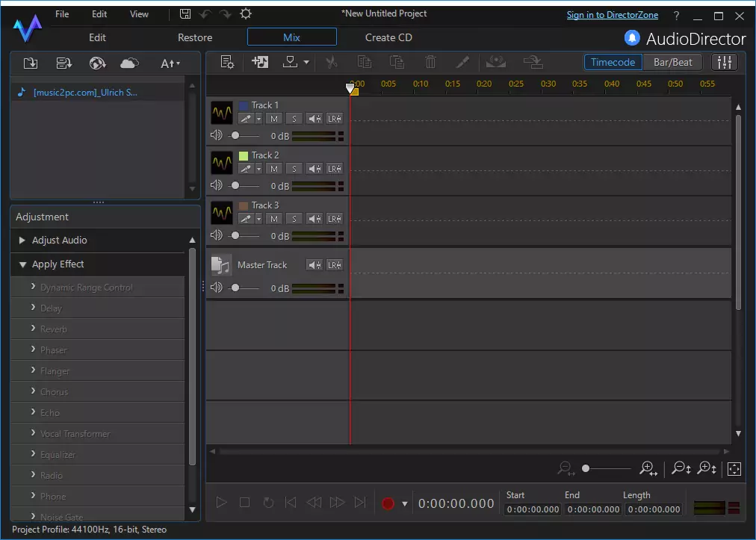Open preferences gear icon
Viewport: 756px width, 540px height.
[246, 14]
